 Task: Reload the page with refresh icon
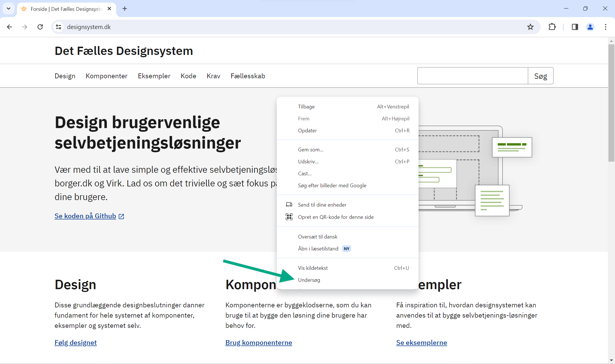coord(40,27)
